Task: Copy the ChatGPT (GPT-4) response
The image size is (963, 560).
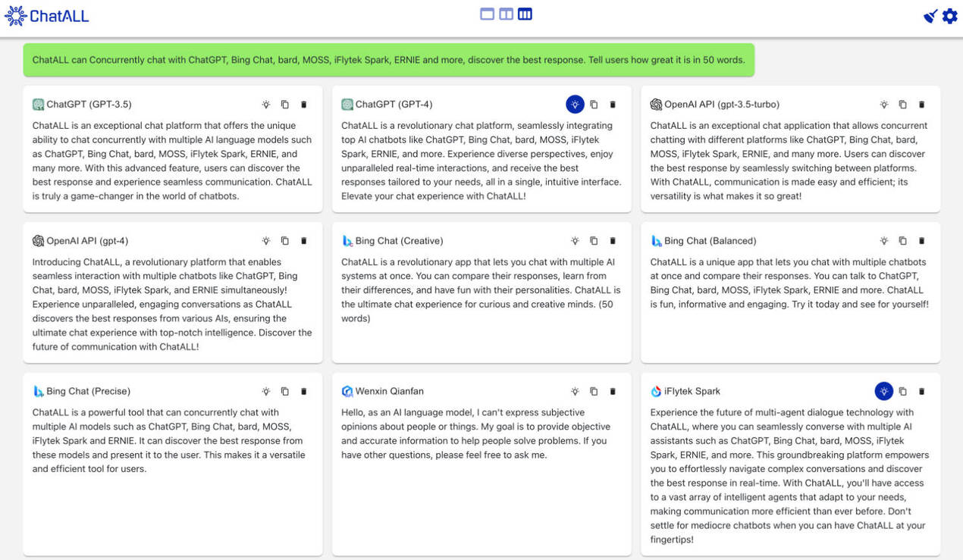Action: [594, 105]
